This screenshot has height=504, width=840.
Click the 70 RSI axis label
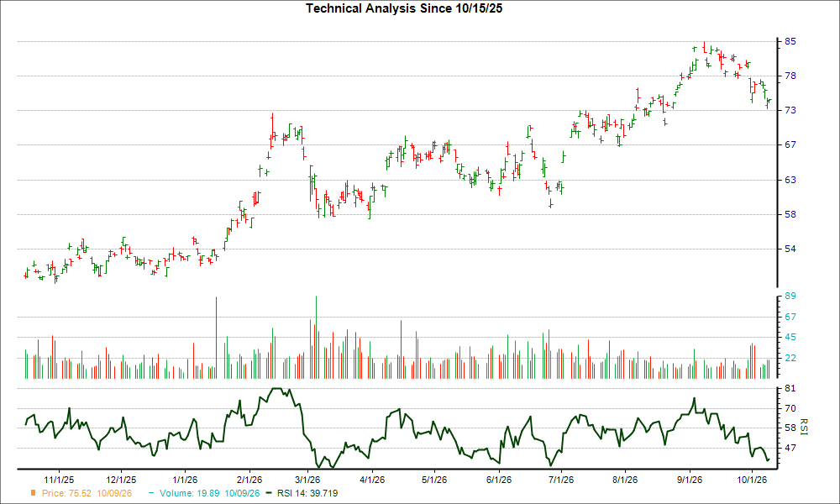tap(790, 408)
